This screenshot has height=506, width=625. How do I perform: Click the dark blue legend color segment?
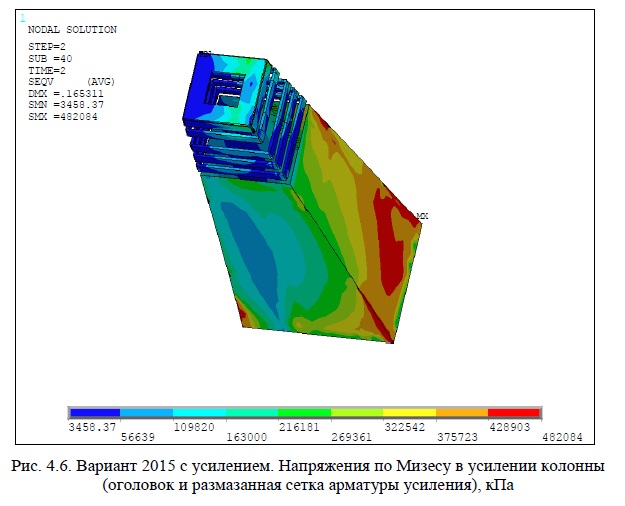[95, 413]
